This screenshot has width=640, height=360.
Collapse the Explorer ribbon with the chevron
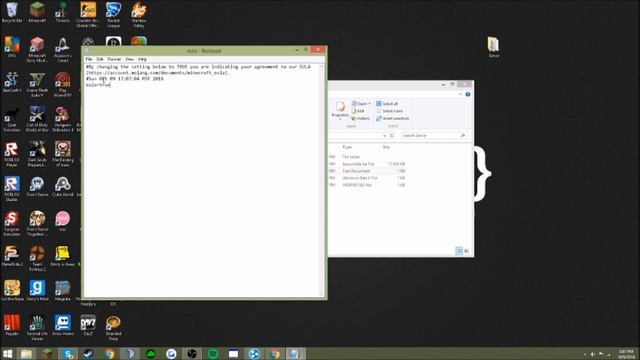[460, 94]
